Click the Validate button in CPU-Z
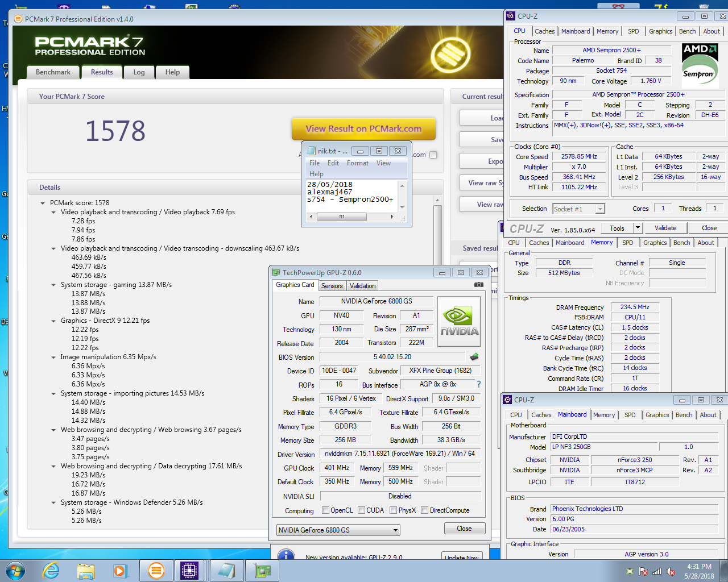The height and width of the screenshot is (582, 728). (665, 228)
